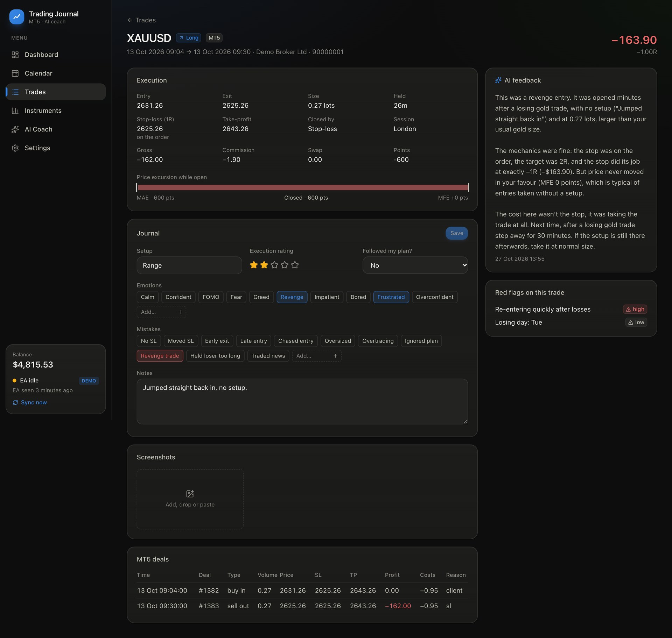Click the plus icon in mistakes Add field
The width and height of the screenshot is (672, 638).
pos(335,356)
